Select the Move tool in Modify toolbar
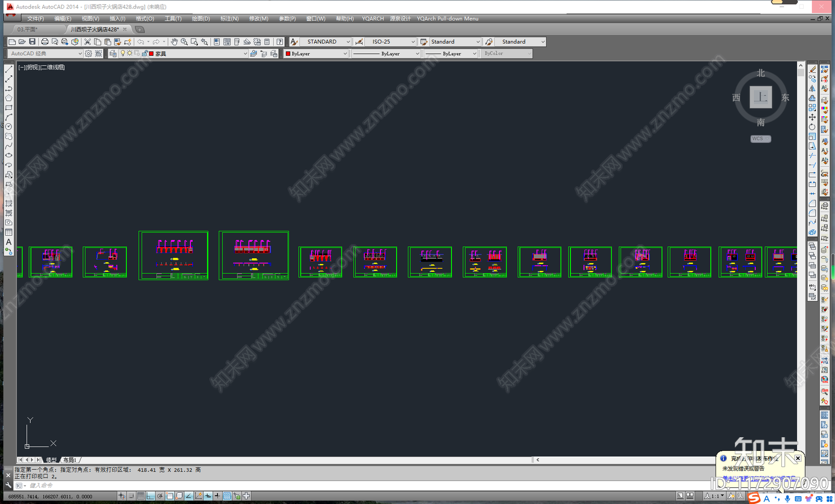The width and height of the screenshot is (835, 504). pyautogui.click(x=812, y=117)
